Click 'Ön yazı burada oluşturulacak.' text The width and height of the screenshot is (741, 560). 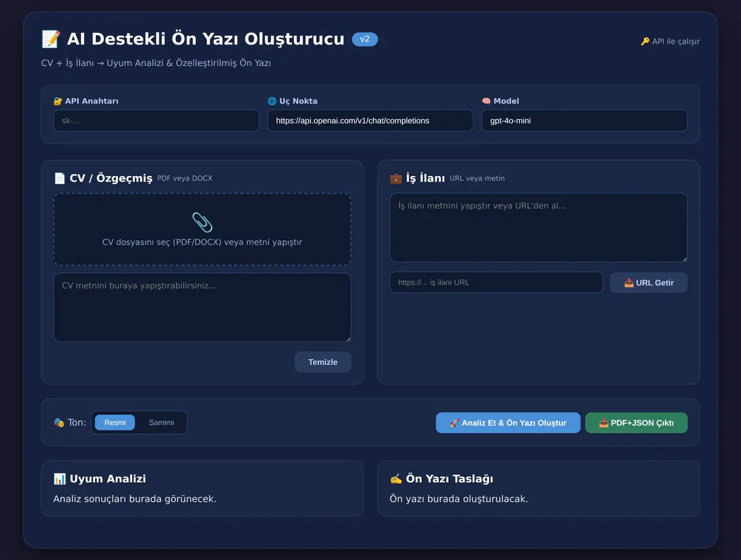[x=459, y=499]
